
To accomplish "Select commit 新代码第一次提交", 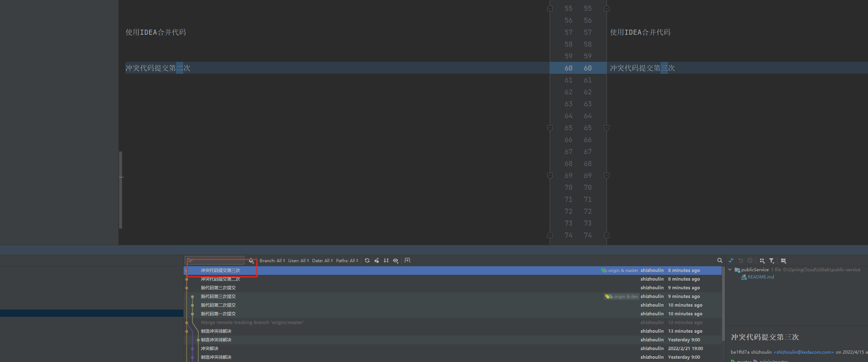I will (x=453, y=314).
